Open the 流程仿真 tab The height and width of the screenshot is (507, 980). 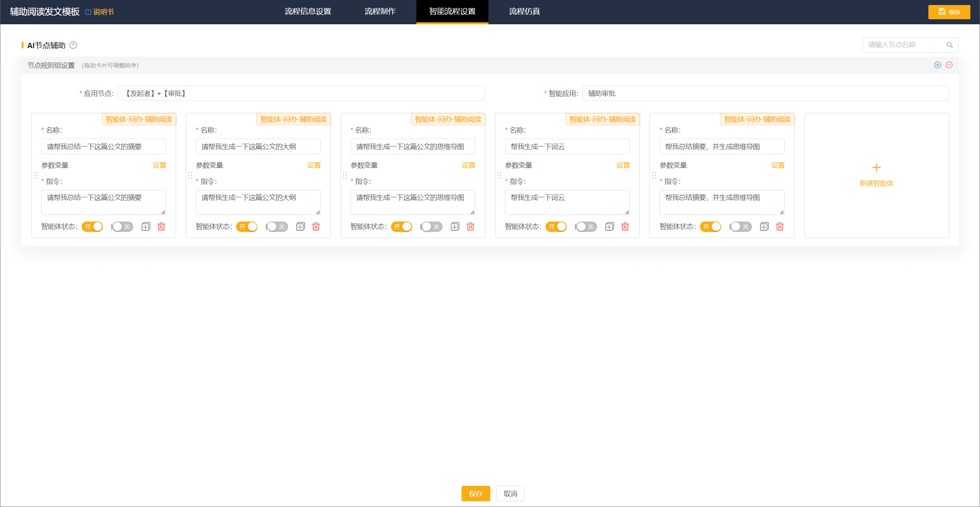[524, 12]
